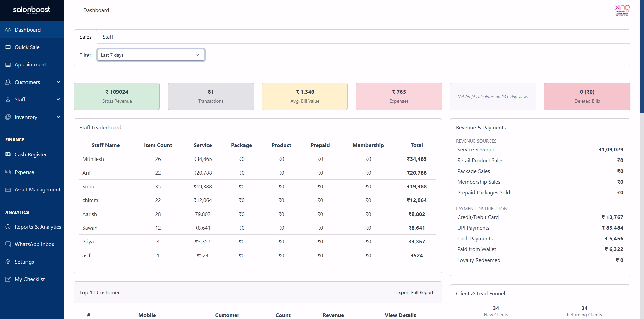Select Mithilesh in Staff Leaderboard

(x=93, y=159)
